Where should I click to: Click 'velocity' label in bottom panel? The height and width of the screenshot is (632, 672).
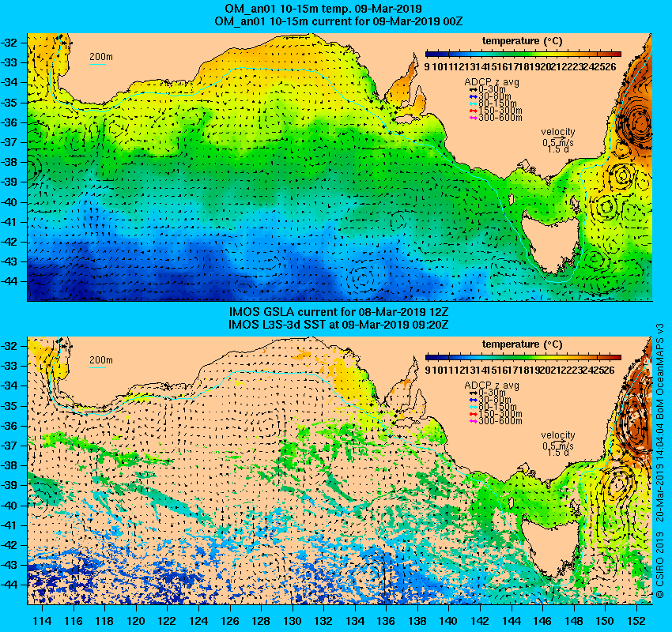(x=558, y=435)
